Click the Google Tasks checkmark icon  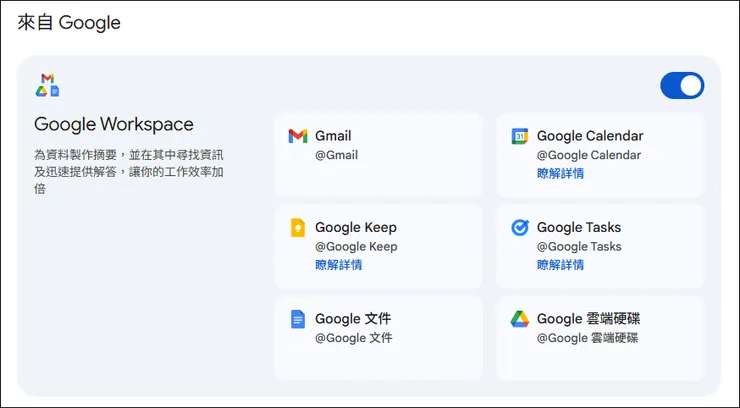(520, 228)
